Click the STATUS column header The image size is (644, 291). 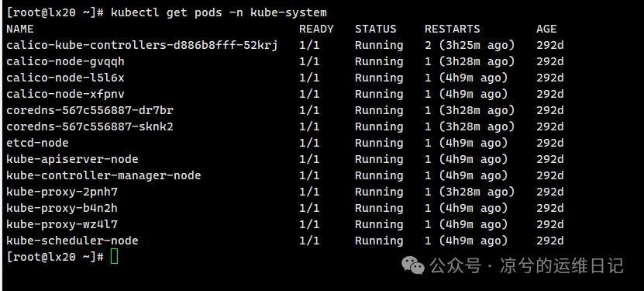pos(375,29)
